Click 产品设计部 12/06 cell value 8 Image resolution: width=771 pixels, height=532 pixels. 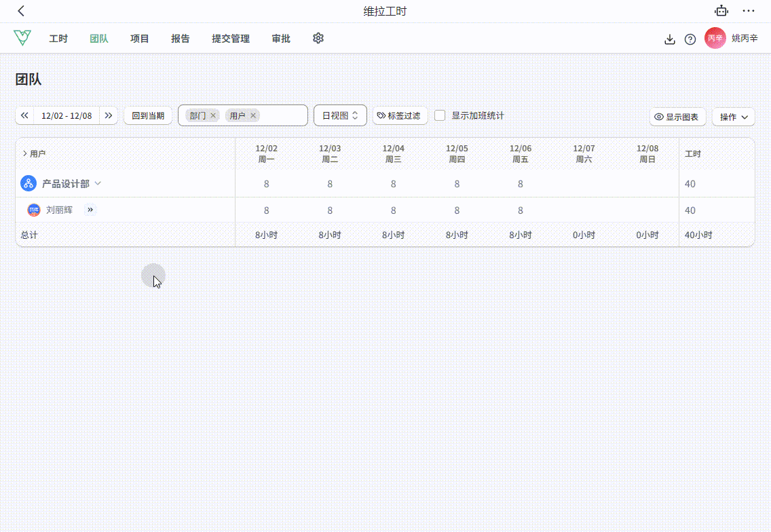tap(521, 184)
